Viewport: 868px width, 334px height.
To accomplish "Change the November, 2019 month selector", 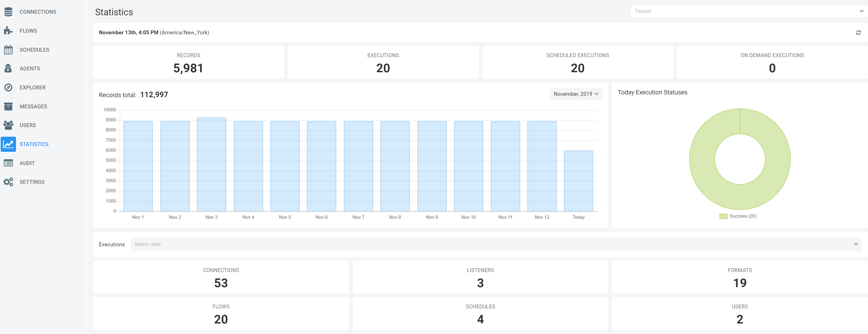I will tap(576, 94).
